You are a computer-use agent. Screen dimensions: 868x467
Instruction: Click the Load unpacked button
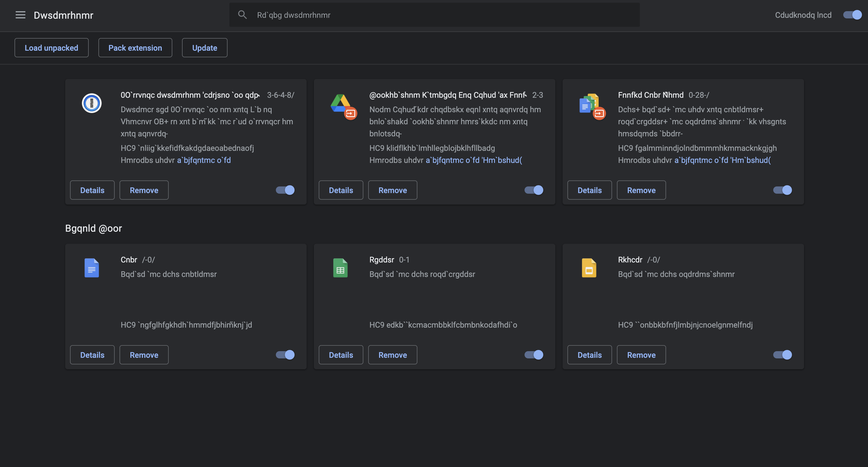click(51, 47)
